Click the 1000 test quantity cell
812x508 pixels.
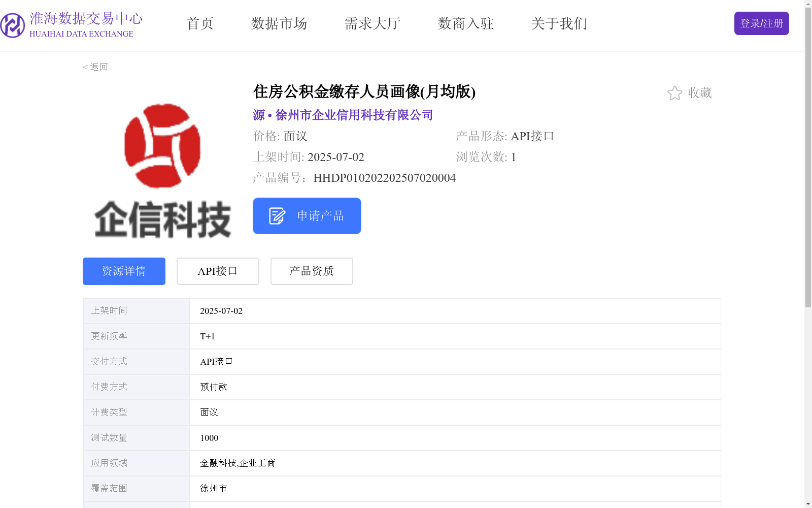455,438
